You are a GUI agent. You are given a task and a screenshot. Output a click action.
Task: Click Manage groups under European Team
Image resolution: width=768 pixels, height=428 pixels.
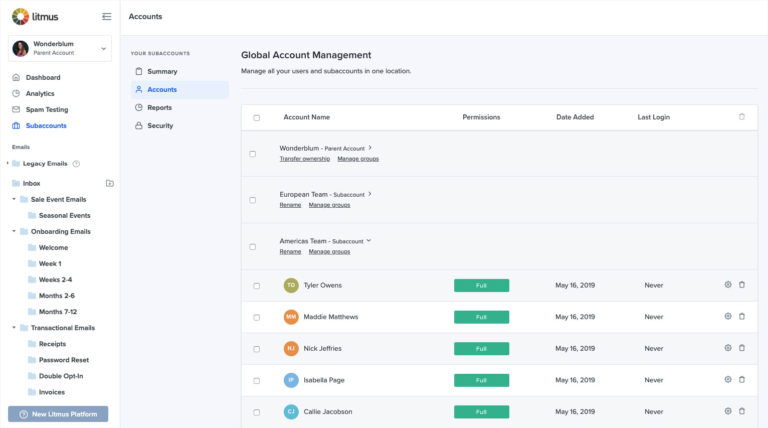click(x=329, y=205)
